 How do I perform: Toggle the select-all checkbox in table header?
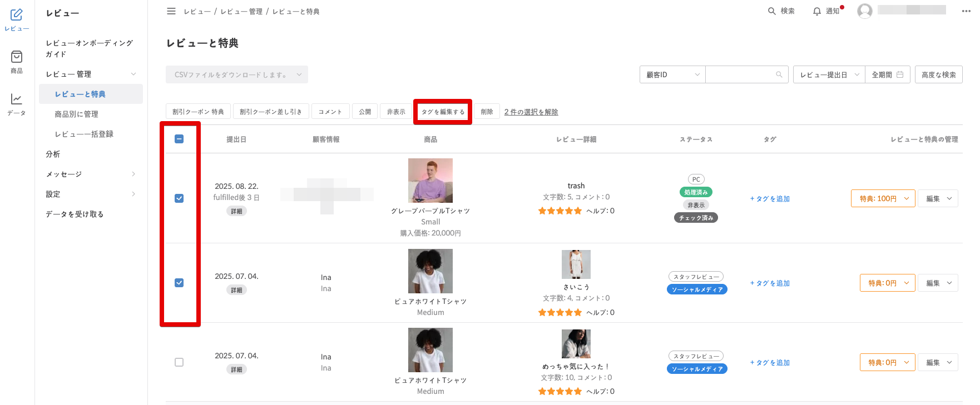[x=179, y=139]
